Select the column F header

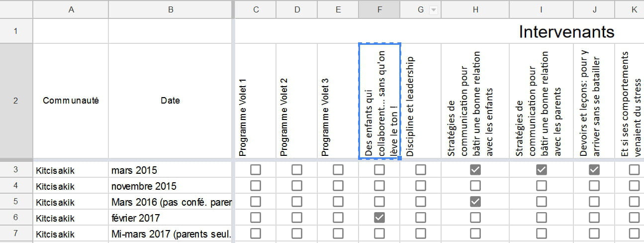coord(379,10)
